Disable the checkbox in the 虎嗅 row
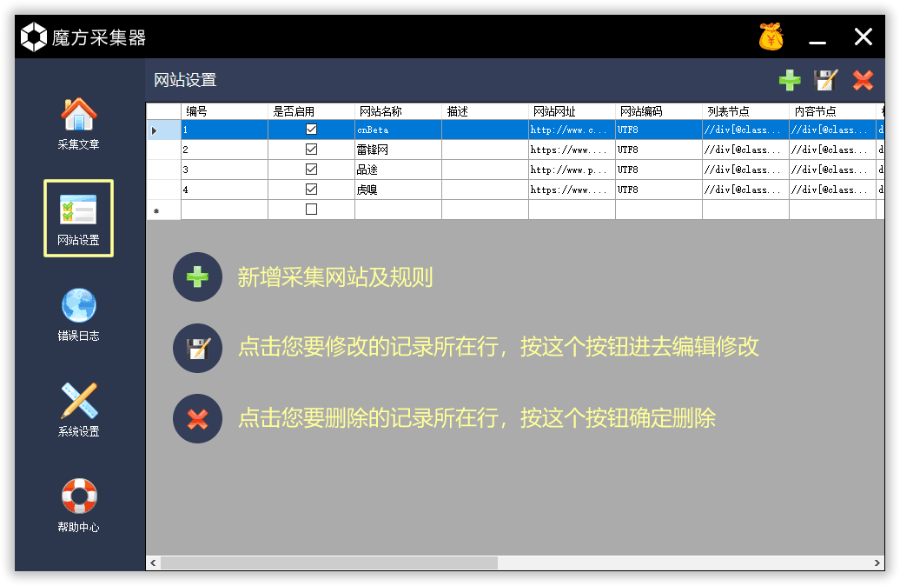The height and width of the screenshot is (586, 900). pos(311,190)
